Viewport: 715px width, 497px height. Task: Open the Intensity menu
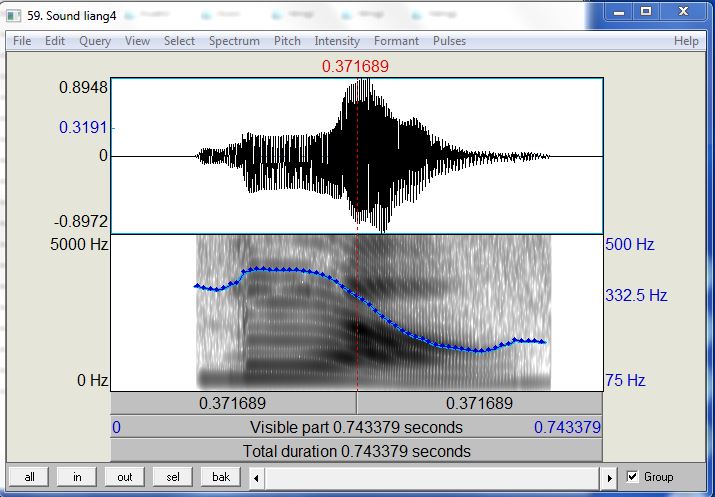pyautogui.click(x=337, y=41)
